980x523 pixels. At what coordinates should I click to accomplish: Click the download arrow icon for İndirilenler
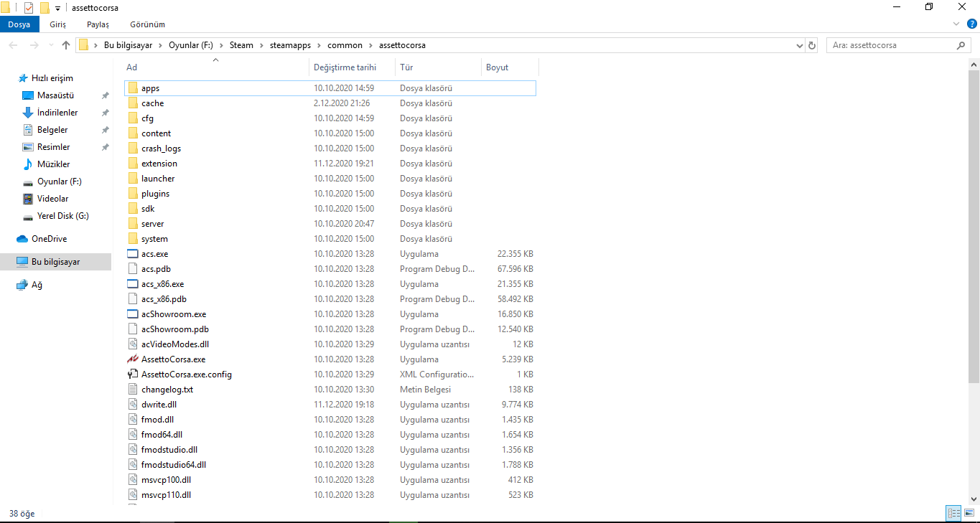click(28, 113)
